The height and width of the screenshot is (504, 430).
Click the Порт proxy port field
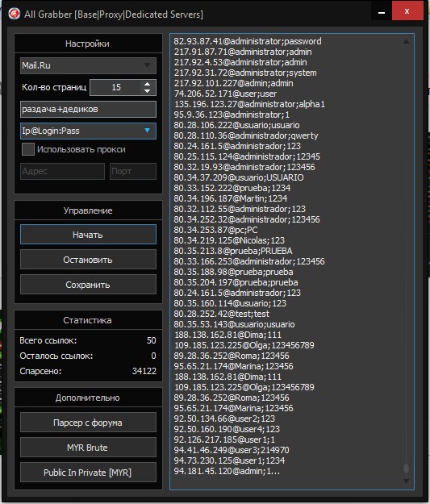pos(133,171)
